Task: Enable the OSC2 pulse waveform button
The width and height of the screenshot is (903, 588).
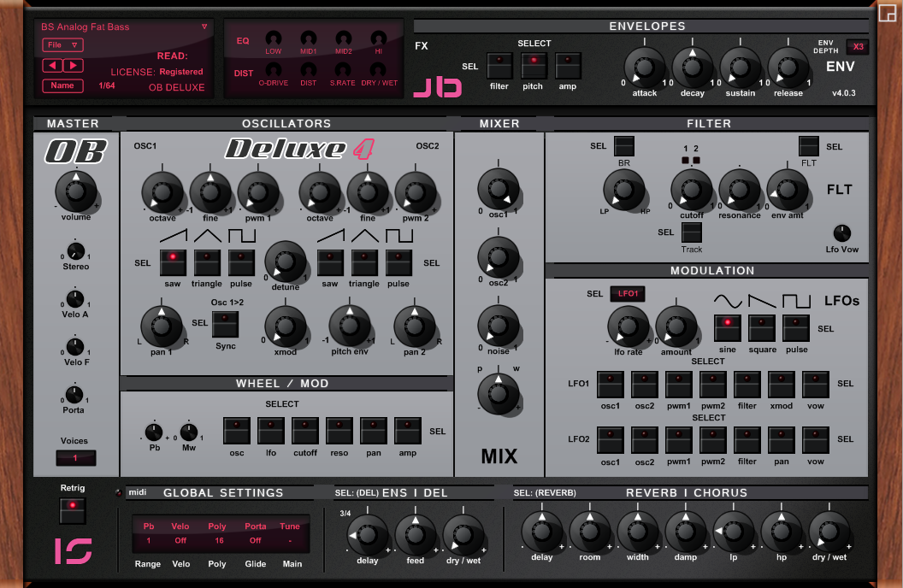Action: click(x=398, y=263)
